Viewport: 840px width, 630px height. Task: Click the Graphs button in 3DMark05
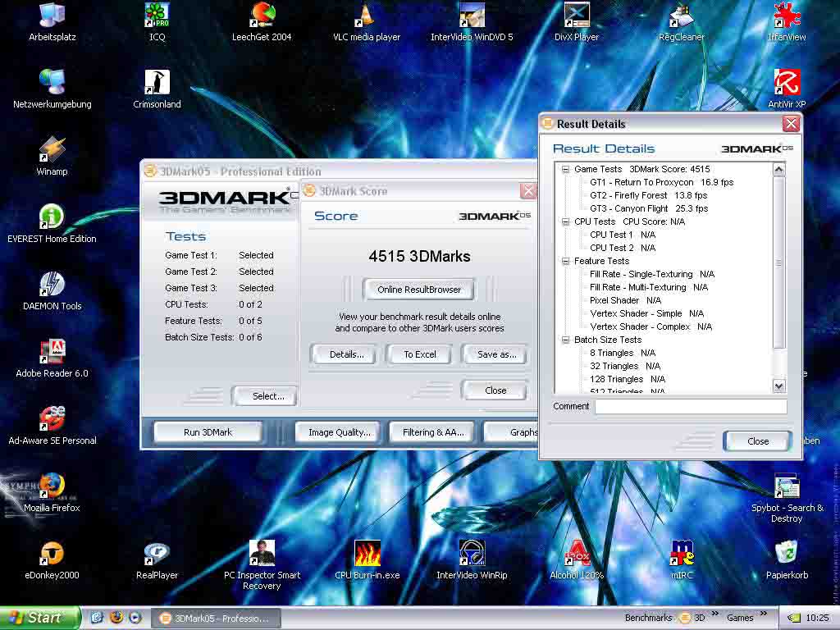[x=512, y=432]
